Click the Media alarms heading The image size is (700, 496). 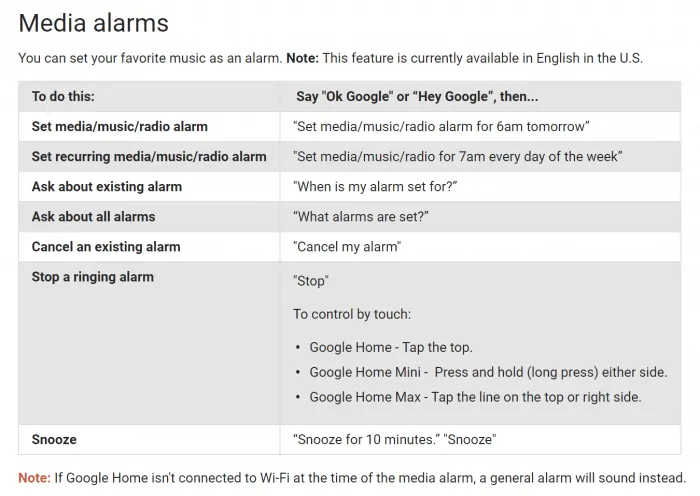(93, 23)
